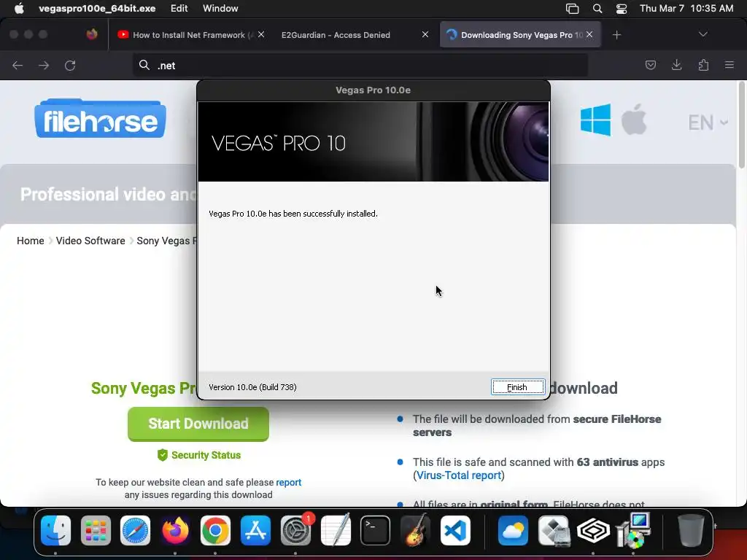
Task: Expand the EN language dropdown
Action: click(x=708, y=122)
